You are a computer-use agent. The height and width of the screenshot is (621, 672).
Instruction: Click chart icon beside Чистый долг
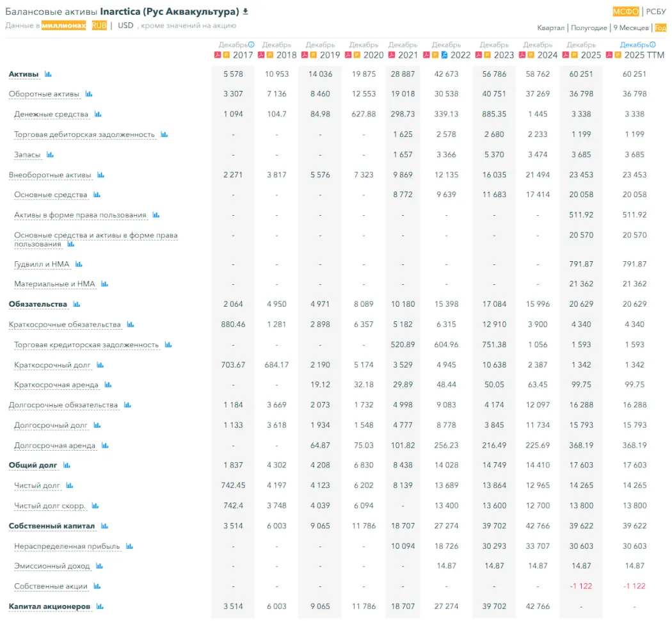[x=70, y=485]
